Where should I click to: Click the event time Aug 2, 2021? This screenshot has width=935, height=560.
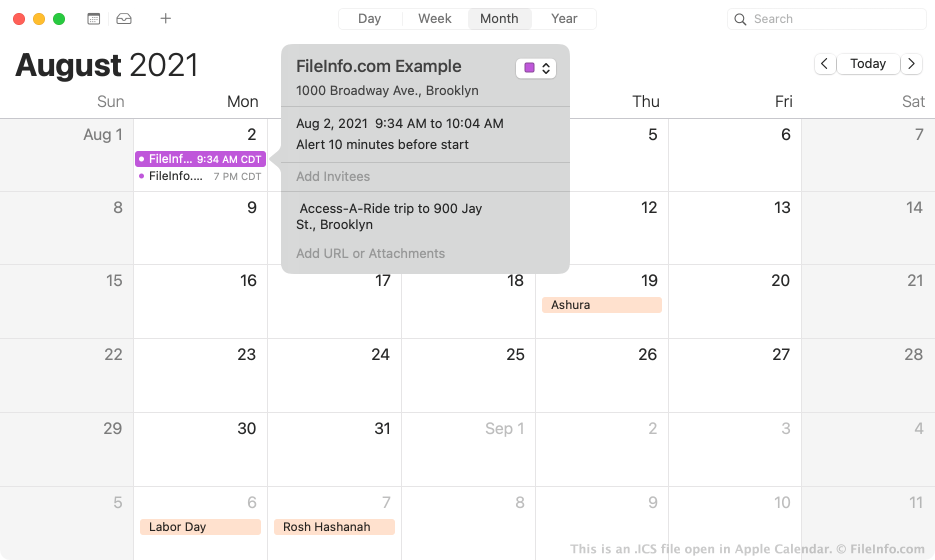pyautogui.click(x=399, y=123)
